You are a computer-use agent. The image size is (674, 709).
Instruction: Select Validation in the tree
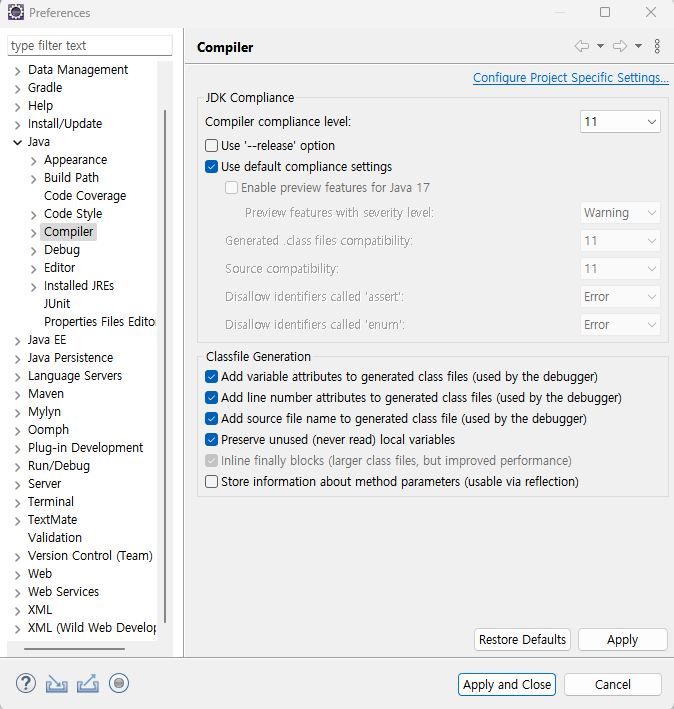55,538
